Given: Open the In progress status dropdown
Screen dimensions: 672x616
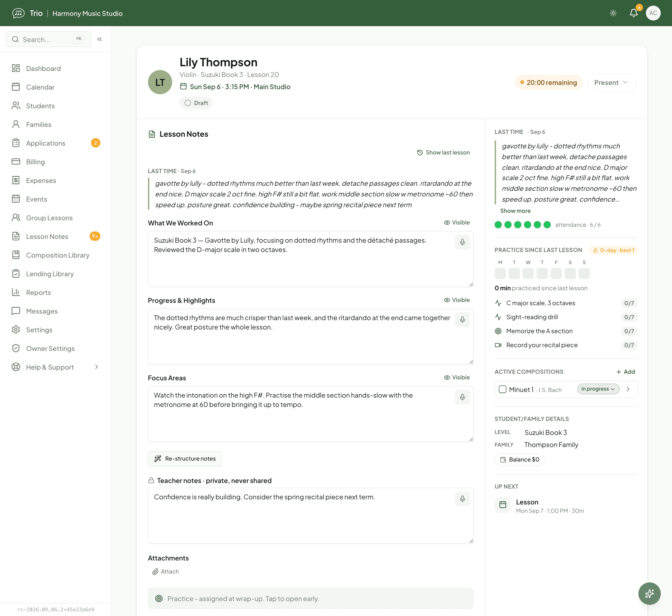Looking at the screenshot, I should click(x=598, y=389).
